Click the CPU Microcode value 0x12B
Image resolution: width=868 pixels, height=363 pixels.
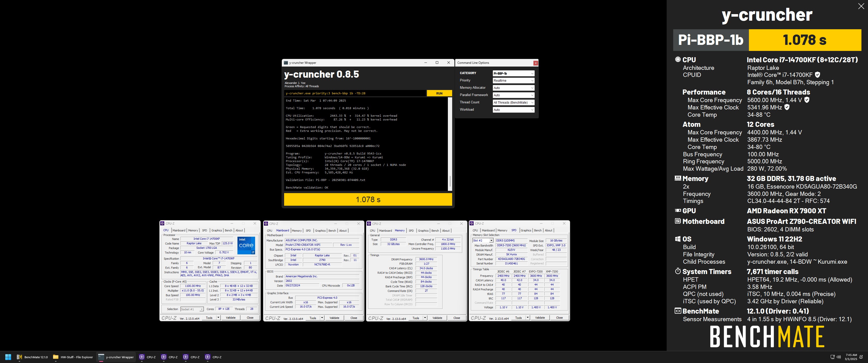[x=350, y=285]
